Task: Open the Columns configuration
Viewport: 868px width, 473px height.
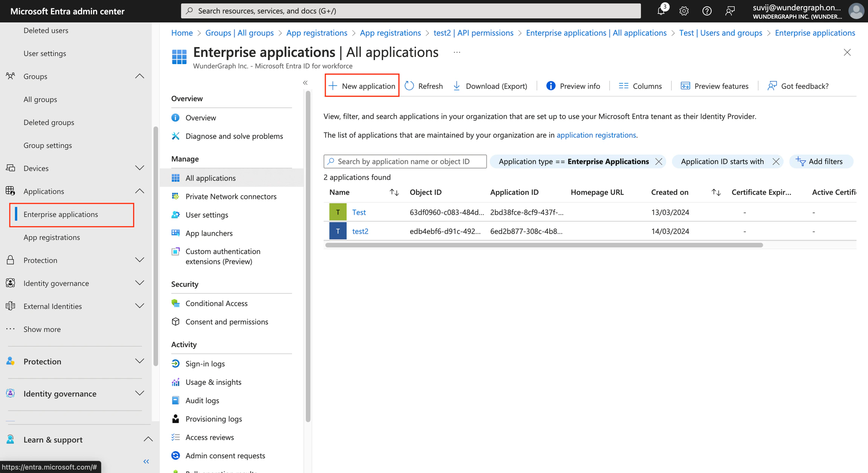Action: pyautogui.click(x=640, y=86)
